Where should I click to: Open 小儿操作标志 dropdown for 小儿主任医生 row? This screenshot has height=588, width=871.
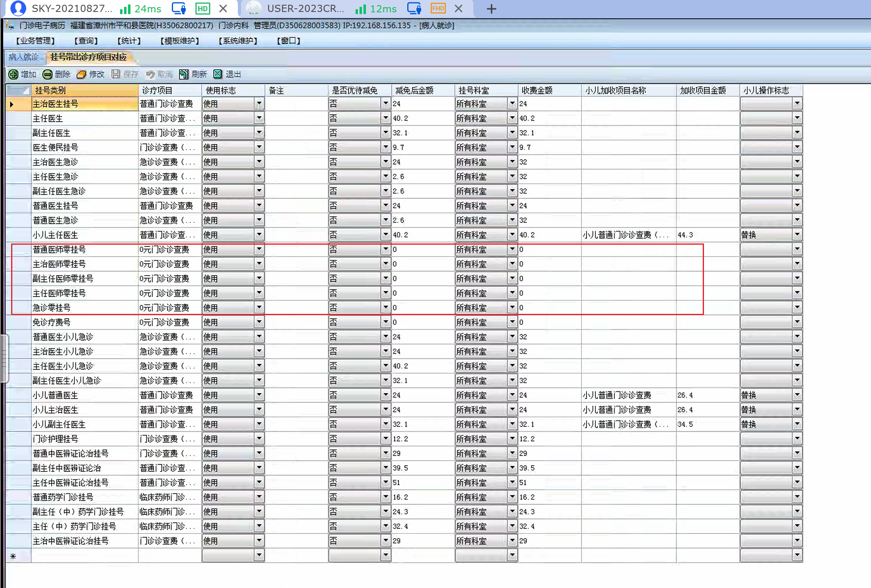click(x=797, y=235)
